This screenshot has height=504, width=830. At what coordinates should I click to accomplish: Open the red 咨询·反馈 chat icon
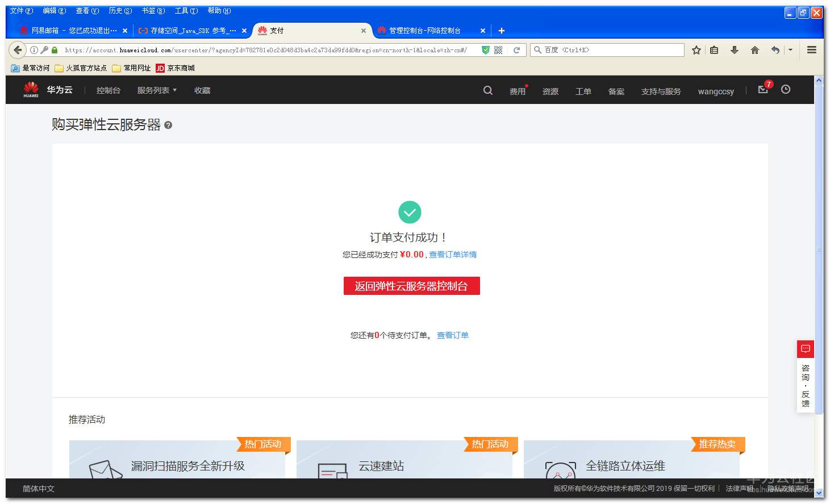(806, 348)
